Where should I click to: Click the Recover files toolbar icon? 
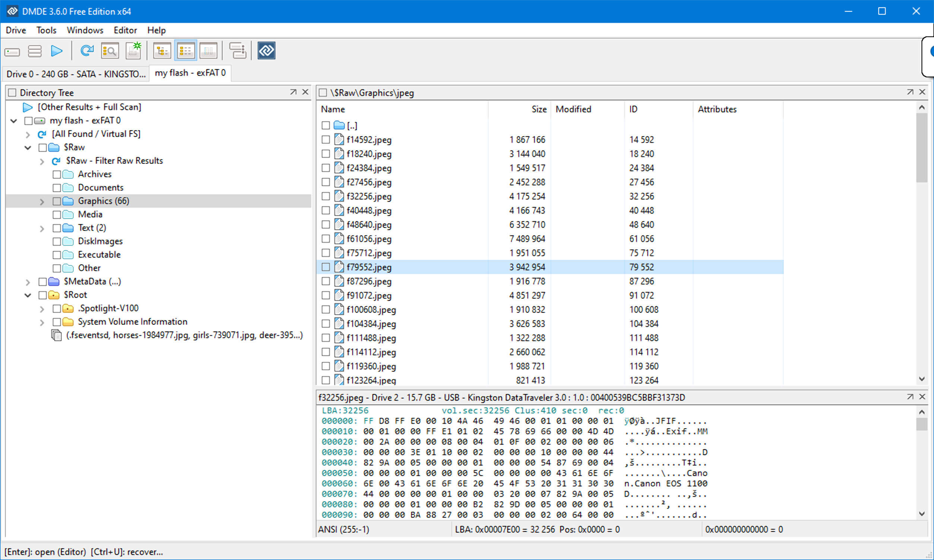pos(237,51)
